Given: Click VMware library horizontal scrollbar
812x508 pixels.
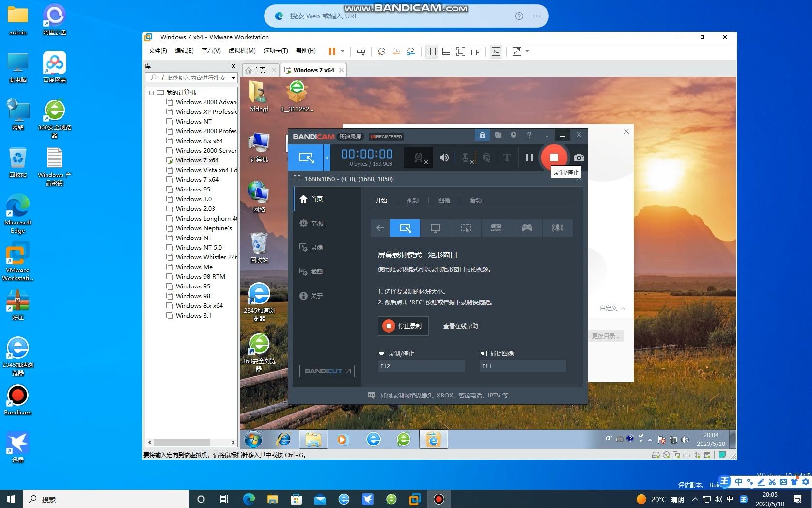Looking at the screenshot, I should coord(182,442).
